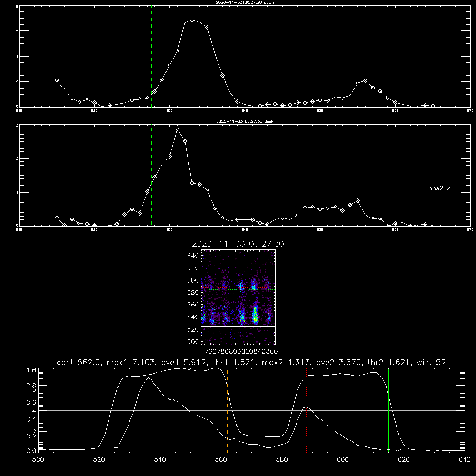
Task: Click the spectral image y-axis label 620
Action: pyautogui.click(x=193, y=268)
